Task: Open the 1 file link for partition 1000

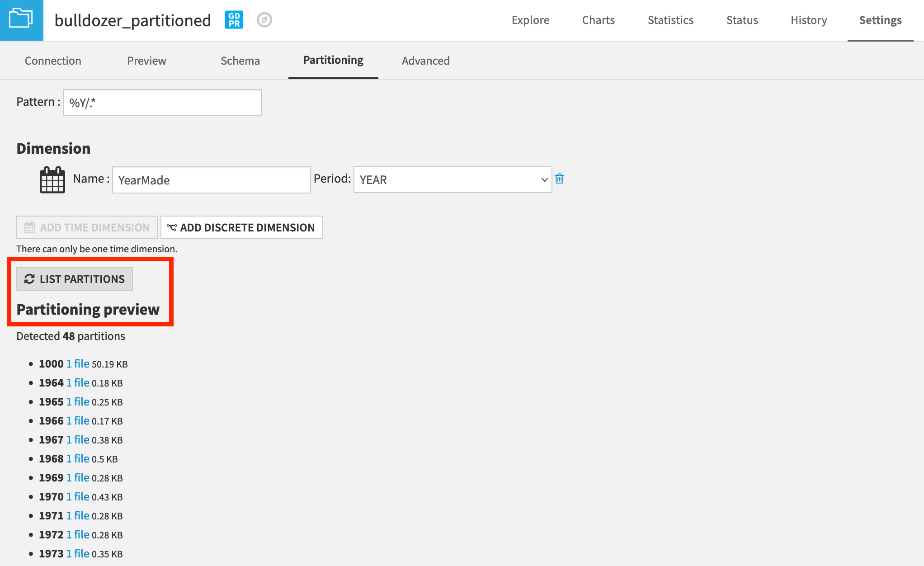Action: (77, 363)
